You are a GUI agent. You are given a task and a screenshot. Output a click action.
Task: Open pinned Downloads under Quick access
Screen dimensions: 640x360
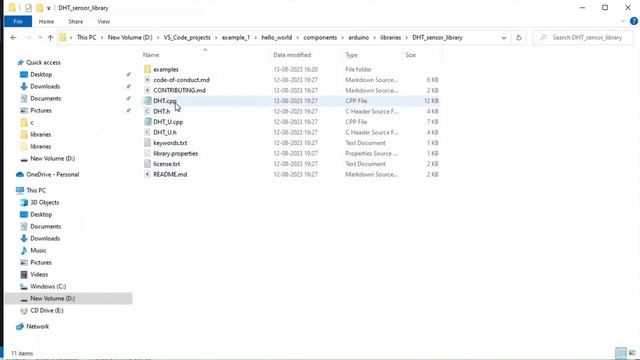(x=45, y=87)
